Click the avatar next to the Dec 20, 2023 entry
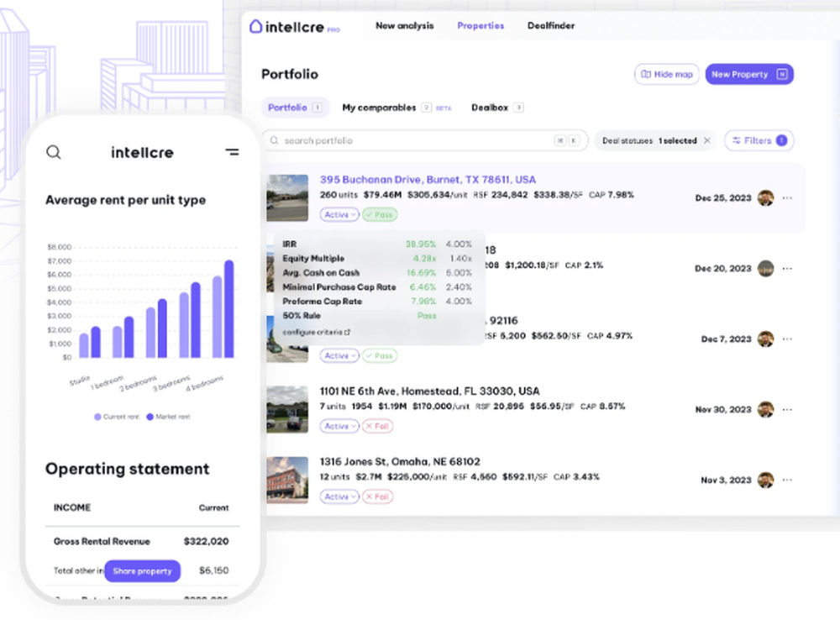The width and height of the screenshot is (840, 620). coord(765,268)
